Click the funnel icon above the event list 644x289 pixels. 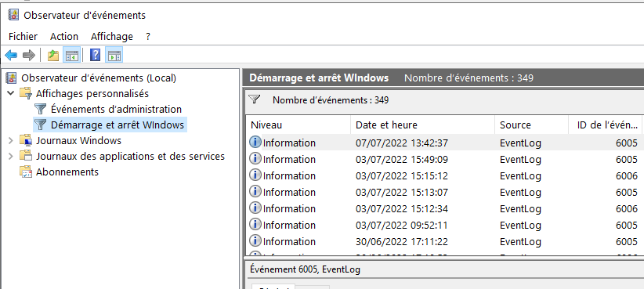[255, 99]
